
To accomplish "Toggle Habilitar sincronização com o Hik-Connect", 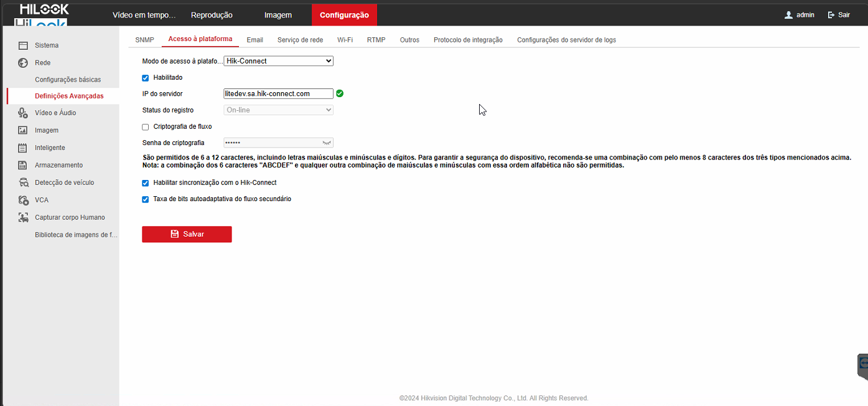I will [146, 183].
